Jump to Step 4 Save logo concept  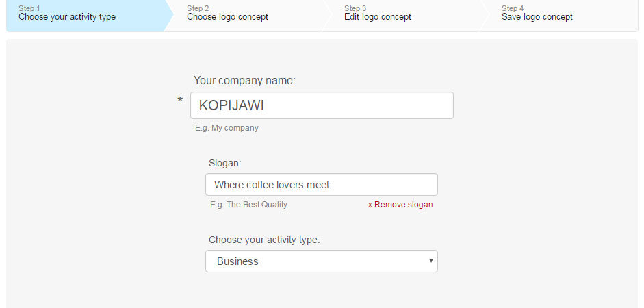tap(562, 16)
